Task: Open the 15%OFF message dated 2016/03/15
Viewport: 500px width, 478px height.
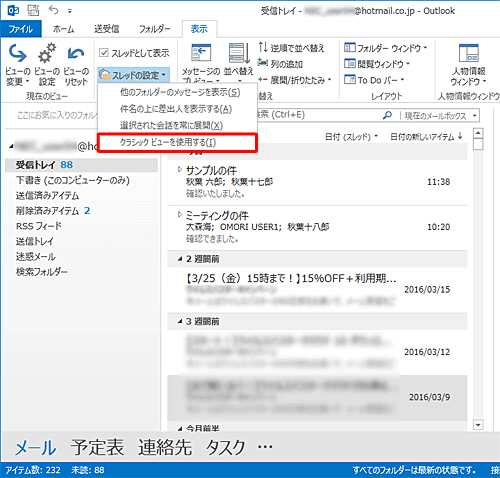Action: pos(317,290)
